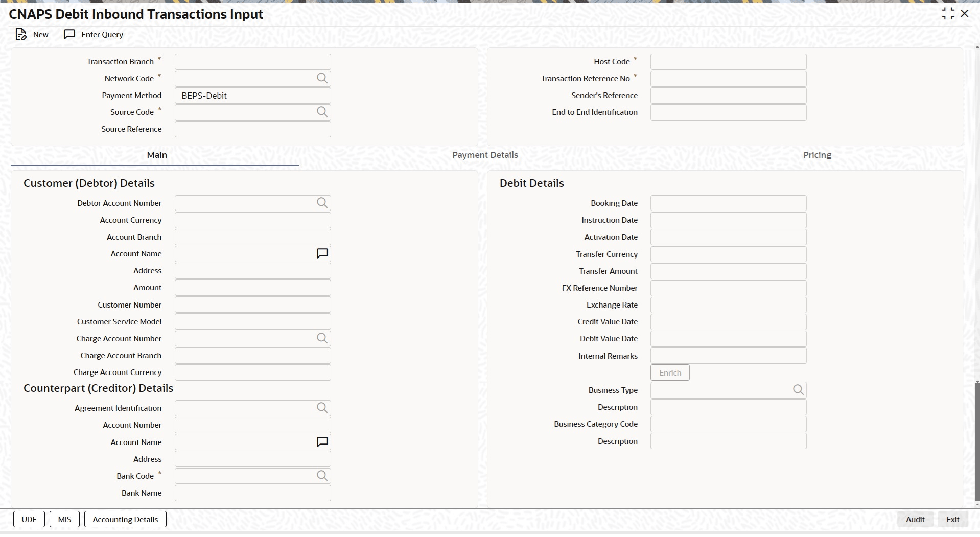Focus the Account Branch field
This screenshot has width=980, height=537.
tap(253, 237)
